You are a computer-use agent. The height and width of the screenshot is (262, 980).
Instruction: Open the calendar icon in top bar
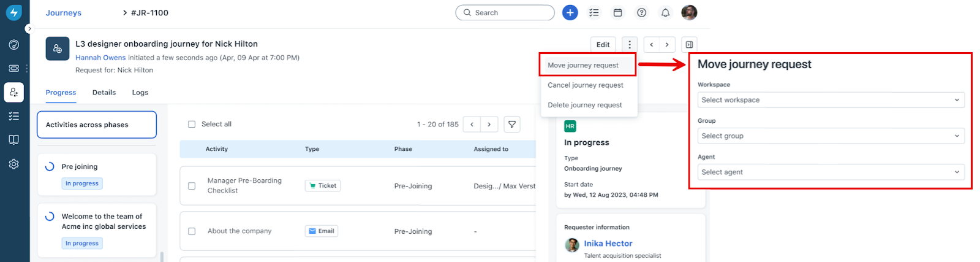(x=617, y=12)
